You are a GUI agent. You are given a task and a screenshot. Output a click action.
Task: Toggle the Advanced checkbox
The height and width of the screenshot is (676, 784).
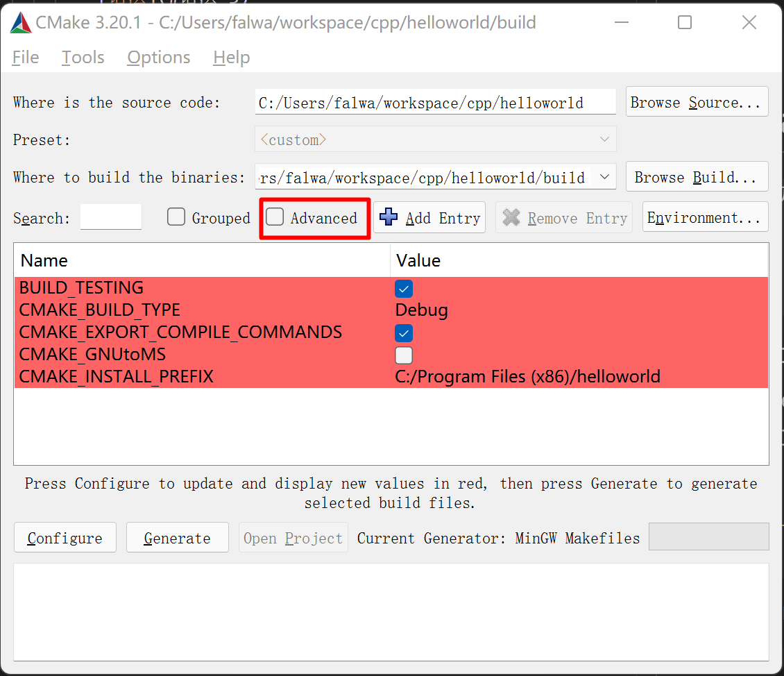275,217
